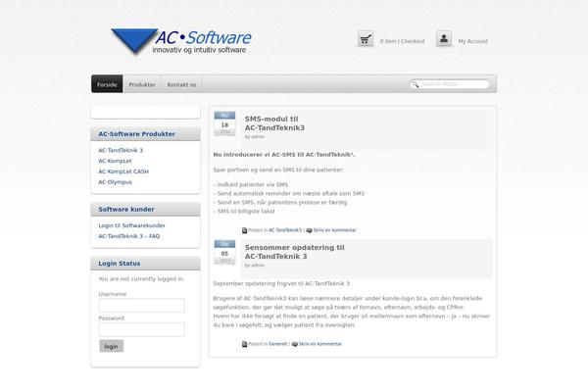Open Login til Softwarekunder link

point(131,225)
